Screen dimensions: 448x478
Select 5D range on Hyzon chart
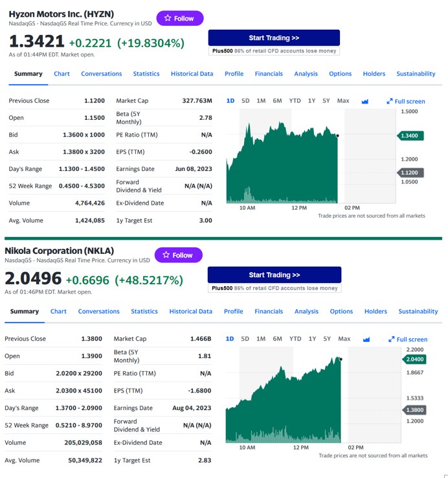[245, 101]
